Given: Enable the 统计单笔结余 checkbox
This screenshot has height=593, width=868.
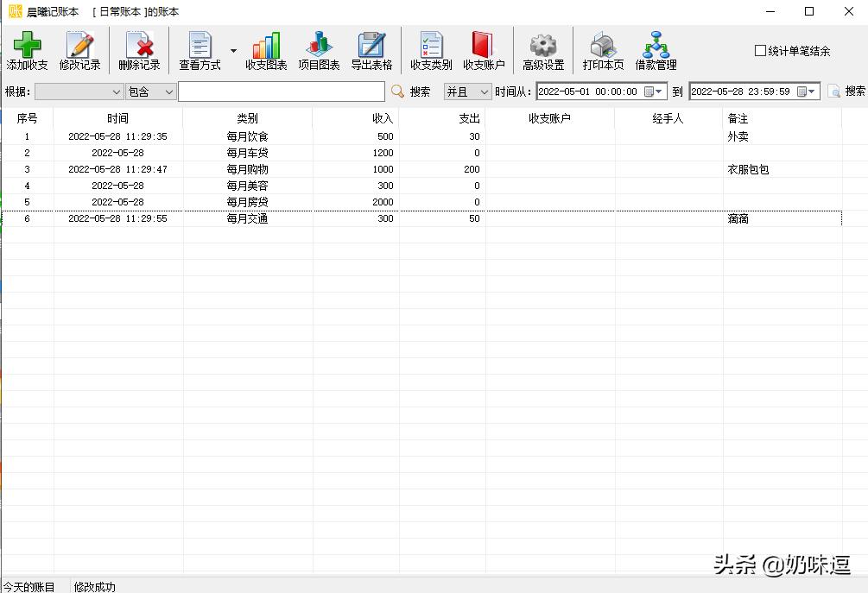Looking at the screenshot, I should click(761, 51).
